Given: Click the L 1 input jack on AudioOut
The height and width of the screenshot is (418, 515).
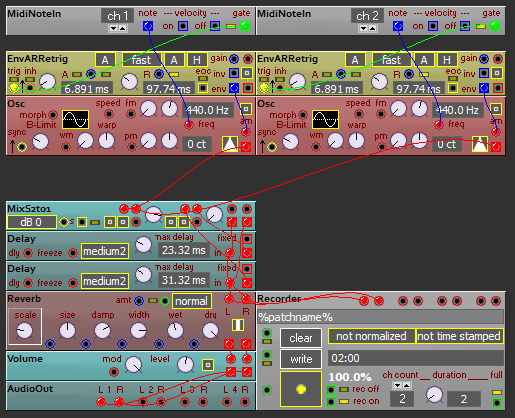Looking at the screenshot, I should [x=101, y=402].
